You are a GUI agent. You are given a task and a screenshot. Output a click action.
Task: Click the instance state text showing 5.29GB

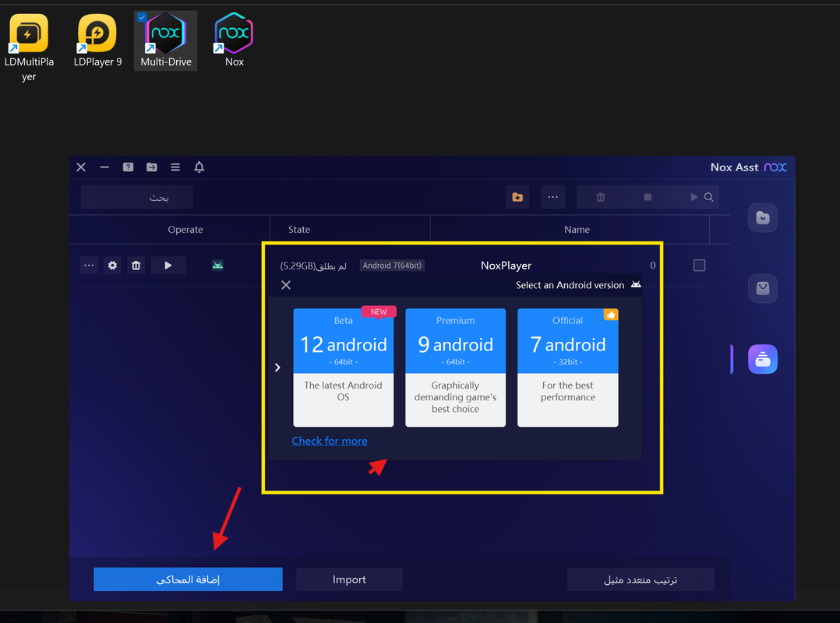(313, 266)
